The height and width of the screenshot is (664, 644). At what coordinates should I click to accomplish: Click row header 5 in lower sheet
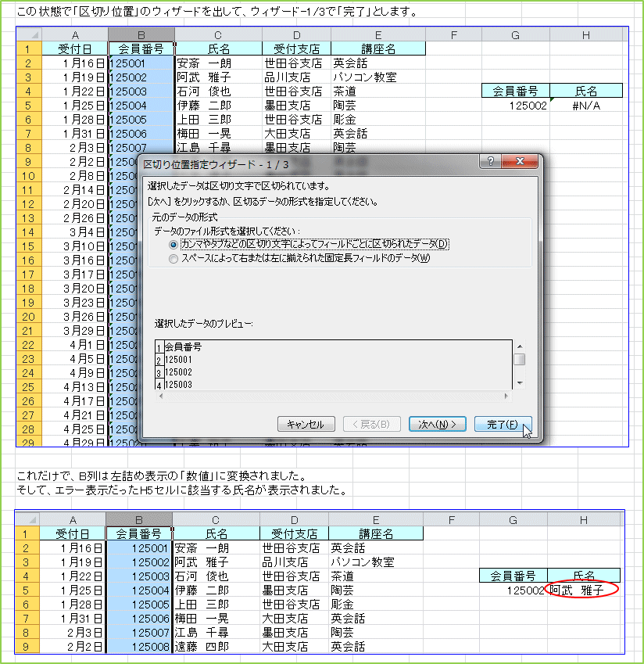pos(27,590)
